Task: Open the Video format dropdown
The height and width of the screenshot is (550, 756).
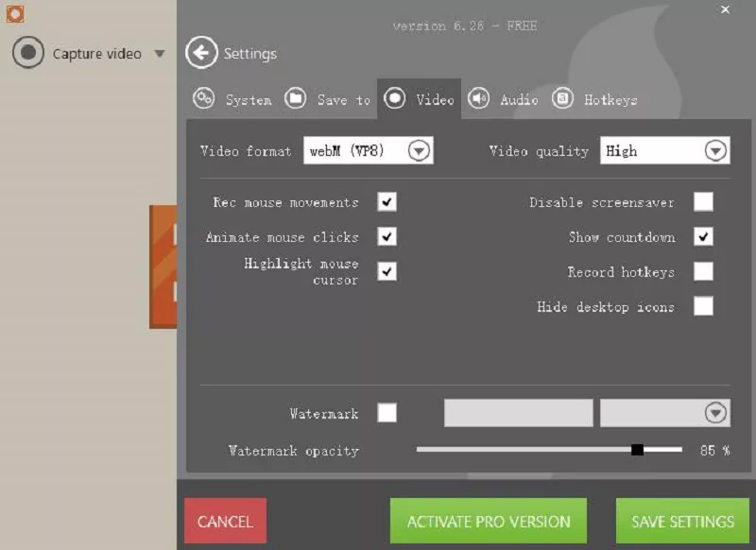Action: click(x=419, y=150)
